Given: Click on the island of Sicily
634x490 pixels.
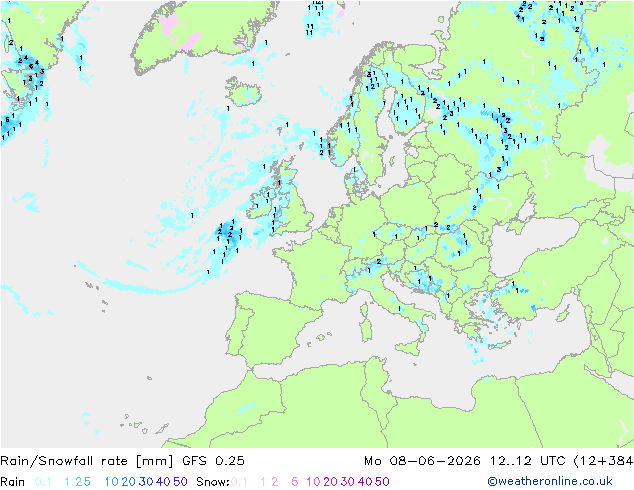Looking at the screenshot, I should click(x=409, y=347).
